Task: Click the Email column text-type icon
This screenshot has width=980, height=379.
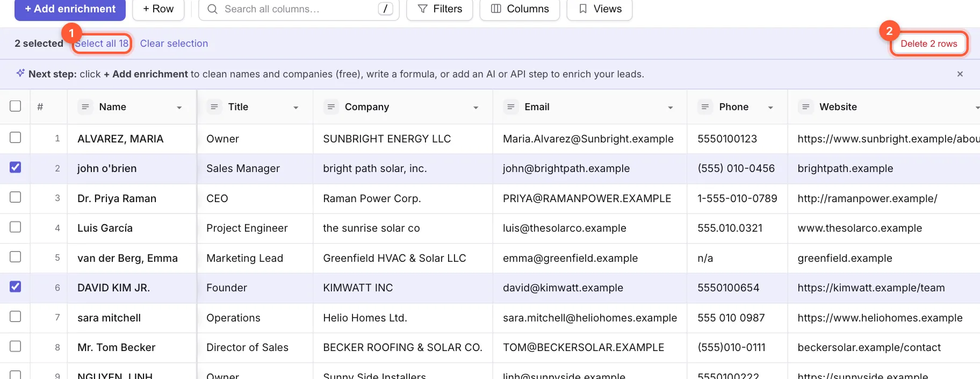Action: pos(511,107)
